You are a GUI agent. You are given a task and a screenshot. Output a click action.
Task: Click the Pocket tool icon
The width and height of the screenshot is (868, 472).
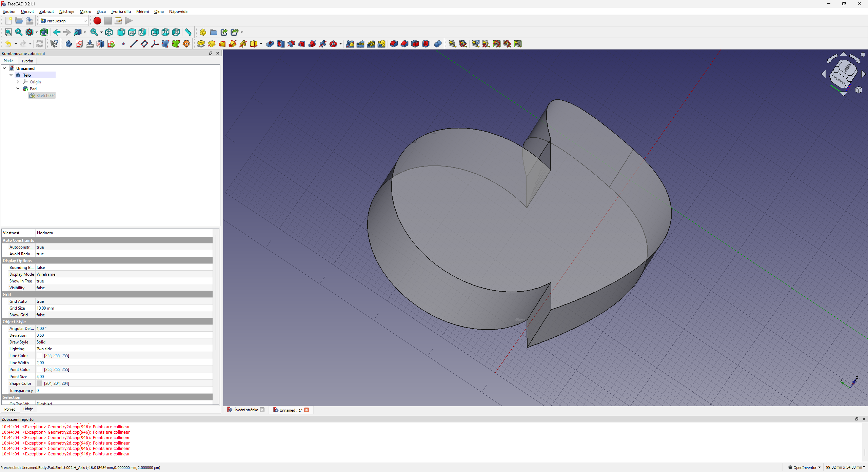[270, 44]
